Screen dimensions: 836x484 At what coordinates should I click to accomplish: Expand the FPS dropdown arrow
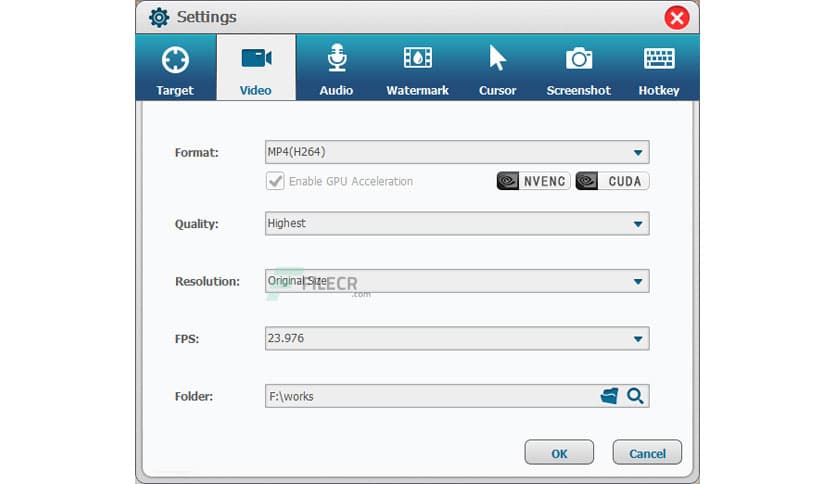pyautogui.click(x=638, y=339)
